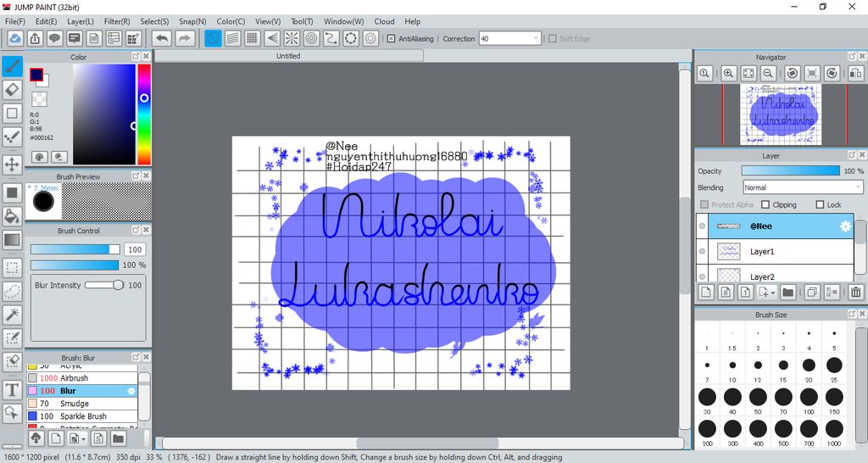
Task: Toggle Soft Edge checkbox
Action: (553, 39)
